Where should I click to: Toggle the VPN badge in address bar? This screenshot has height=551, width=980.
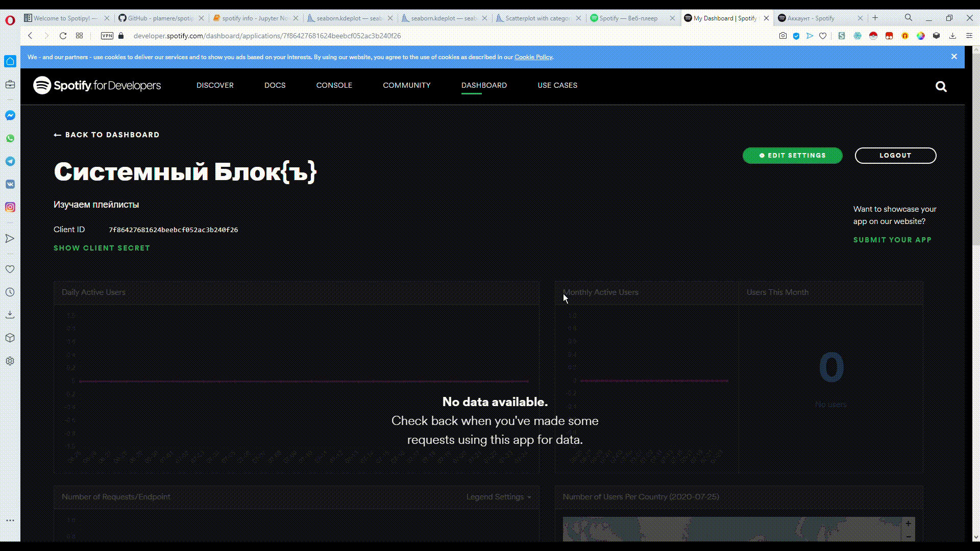point(107,36)
